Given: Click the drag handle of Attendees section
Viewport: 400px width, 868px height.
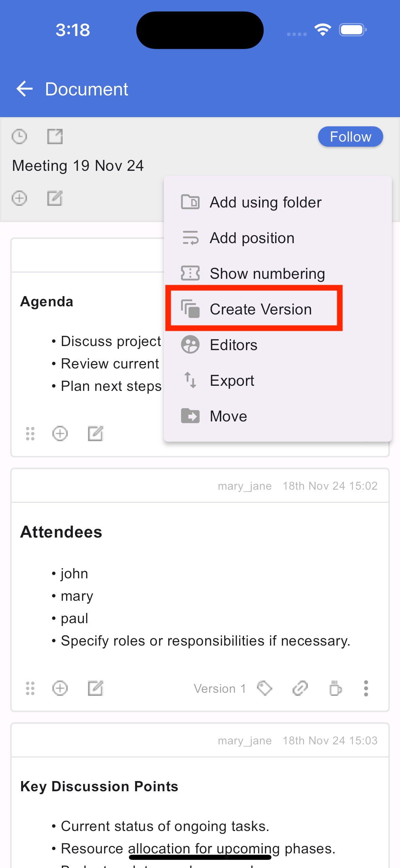Looking at the screenshot, I should point(30,689).
